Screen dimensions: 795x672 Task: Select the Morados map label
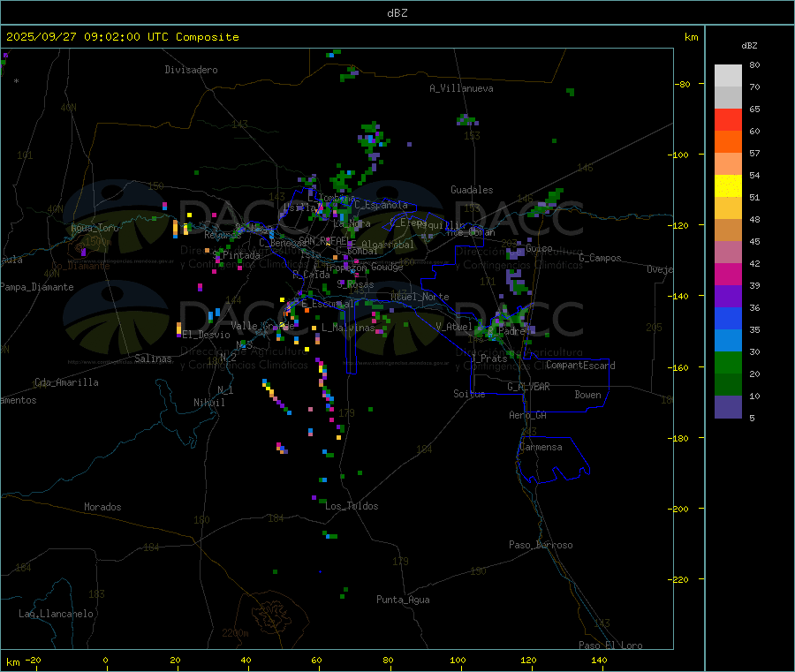(x=102, y=507)
